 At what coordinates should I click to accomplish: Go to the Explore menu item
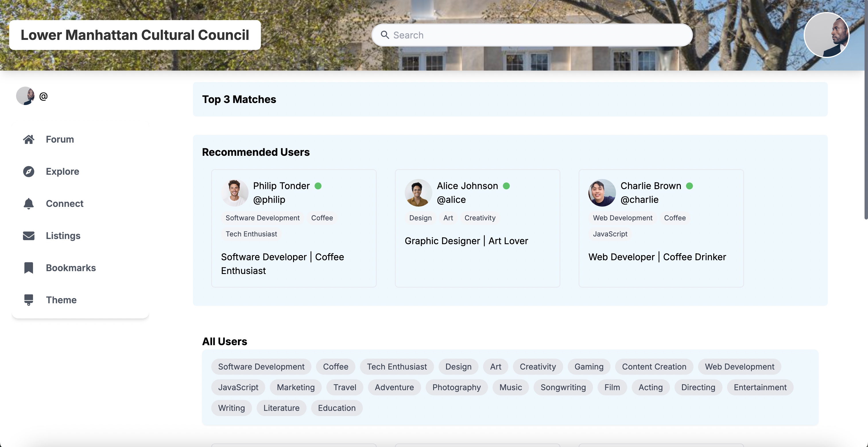click(x=62, y=172)
